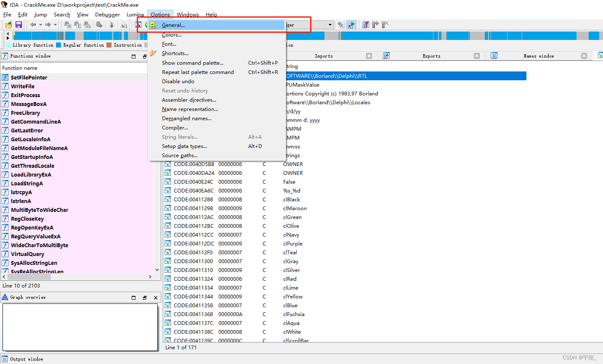Click the navigation band right scroll arrow
Viewport: 603px width, 364px height.
(8, 38)
